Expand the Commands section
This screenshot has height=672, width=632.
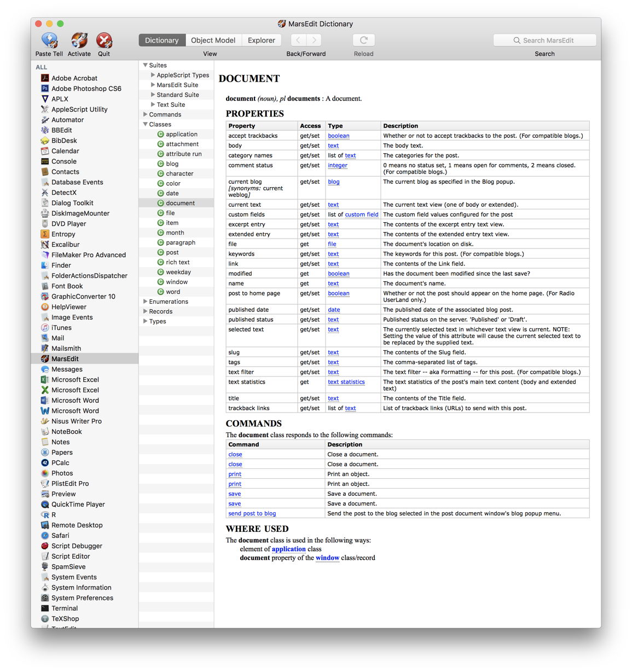145,114
